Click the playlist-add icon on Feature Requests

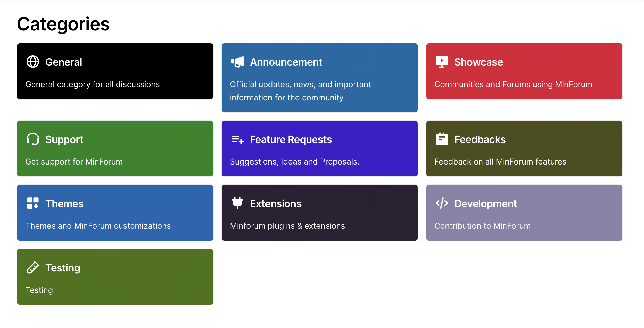pyautogui.click(x=238, y=139)
